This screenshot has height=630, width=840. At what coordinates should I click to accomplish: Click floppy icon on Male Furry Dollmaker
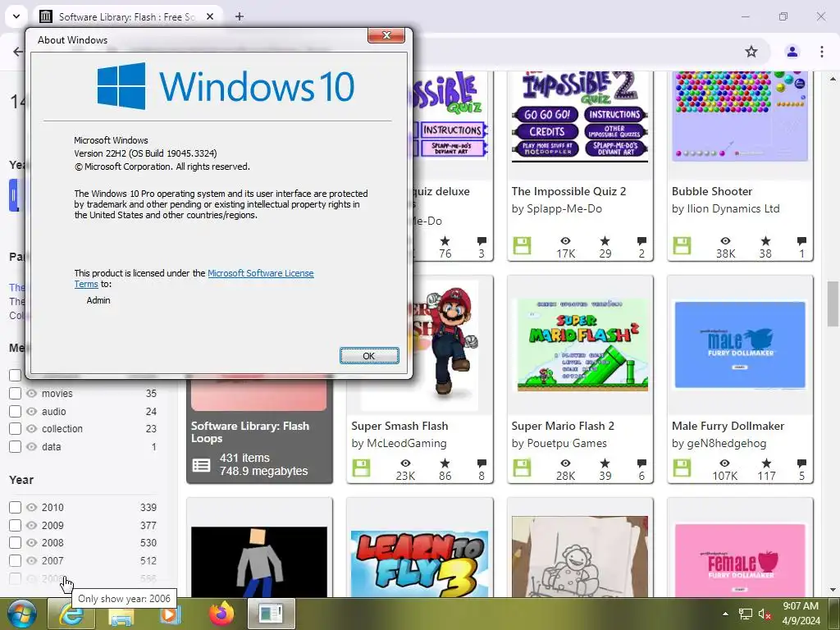tap(682, 468)
